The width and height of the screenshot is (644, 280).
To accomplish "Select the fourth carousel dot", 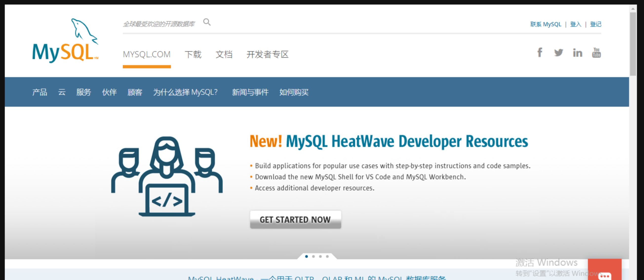I will [327, 257].
